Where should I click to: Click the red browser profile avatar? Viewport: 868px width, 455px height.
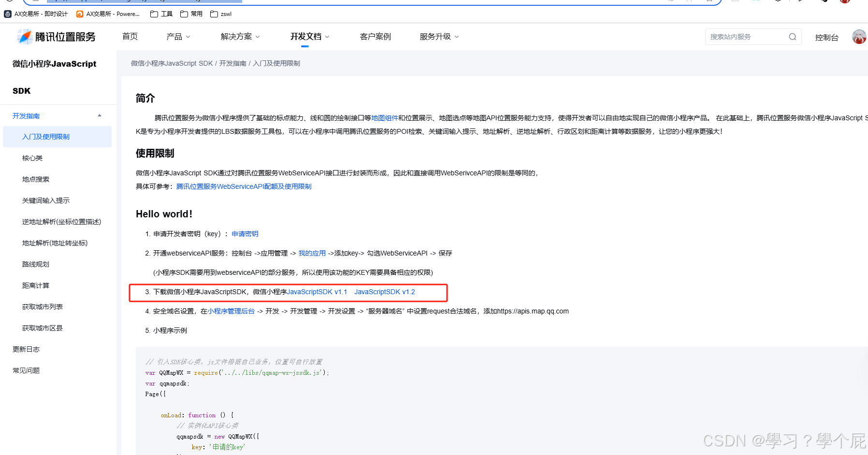point(844,2)
